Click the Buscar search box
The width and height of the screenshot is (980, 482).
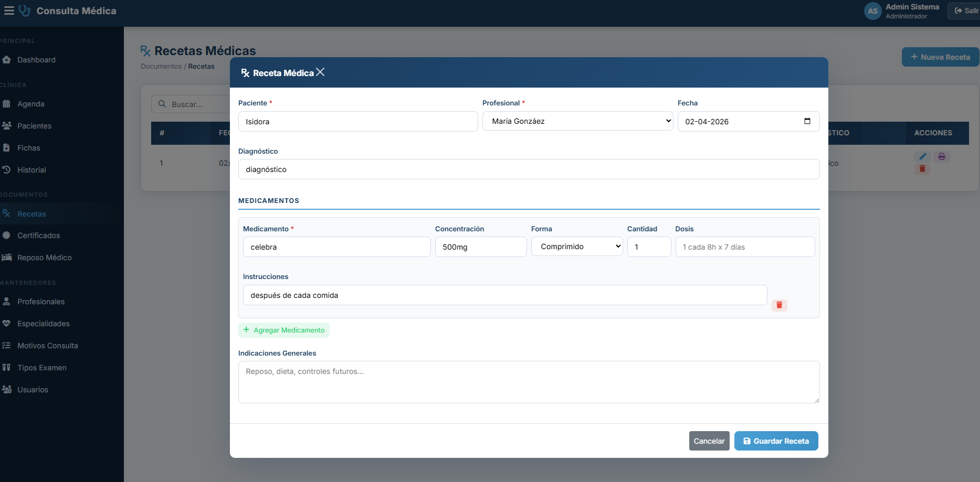(x=191, y=104)
